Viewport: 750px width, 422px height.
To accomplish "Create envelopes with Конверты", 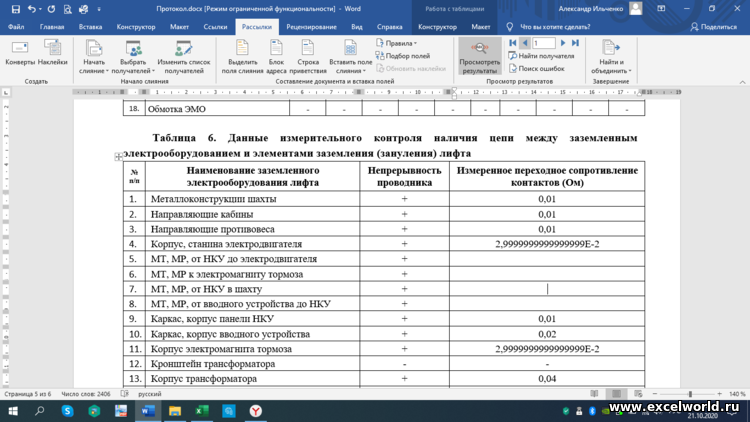I will [20, 53].
